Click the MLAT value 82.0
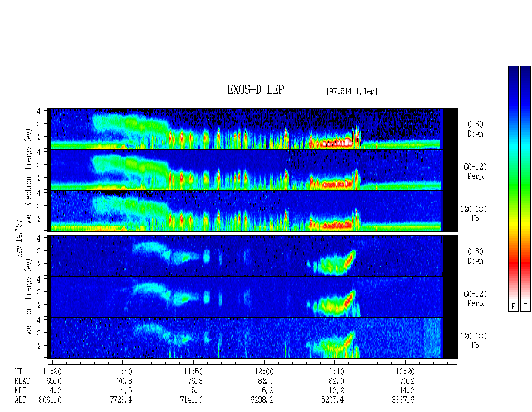This screenshot has width=532, height=412. (x=336, y=381)
